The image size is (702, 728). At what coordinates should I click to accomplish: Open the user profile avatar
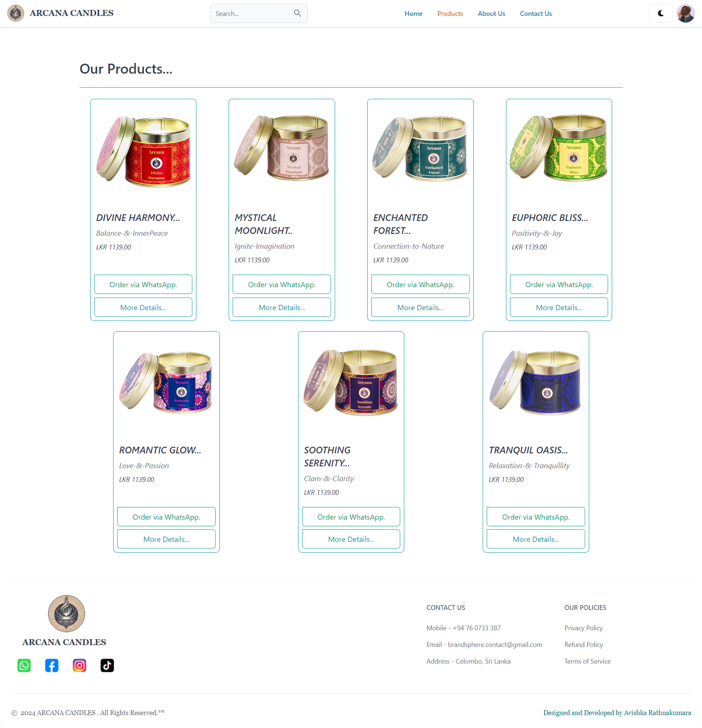685,13
